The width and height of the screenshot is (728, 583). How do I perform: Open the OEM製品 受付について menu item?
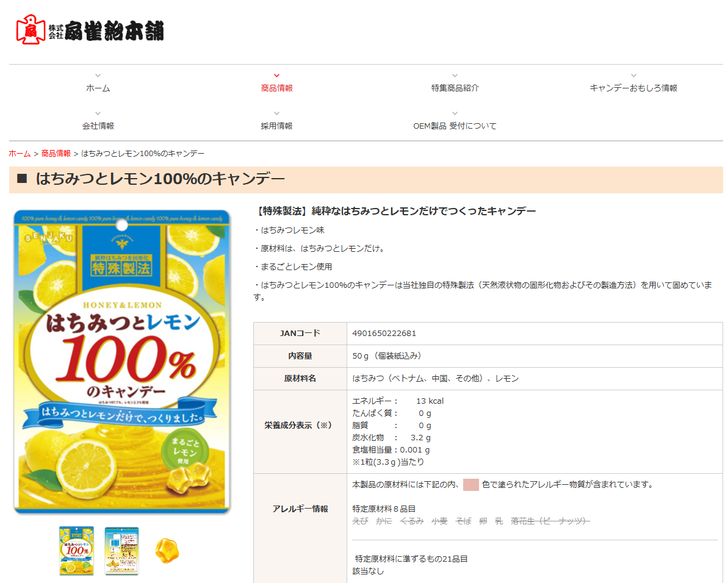click(x=455, y=126)
